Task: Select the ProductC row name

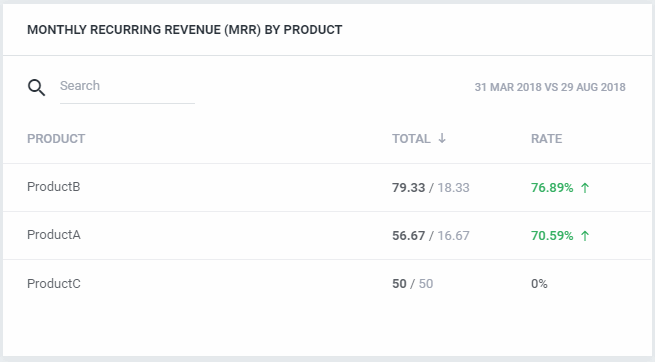Action: pos(53,284)
